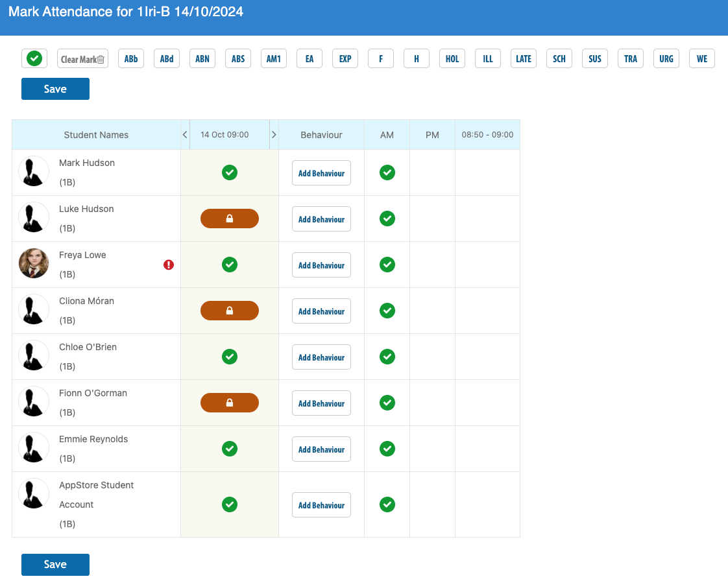Click the top Save button
Screen dimensions: 728x581
pos(55,89)
